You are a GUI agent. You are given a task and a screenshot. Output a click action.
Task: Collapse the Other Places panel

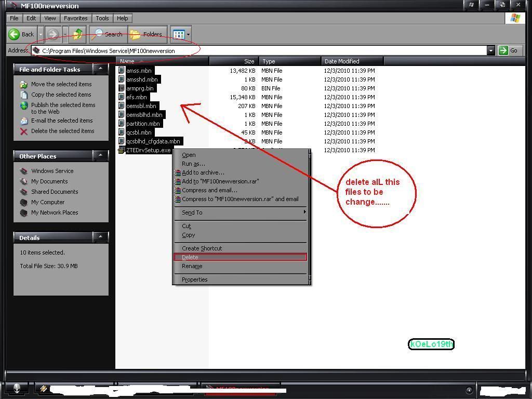(x=100, y=155)
